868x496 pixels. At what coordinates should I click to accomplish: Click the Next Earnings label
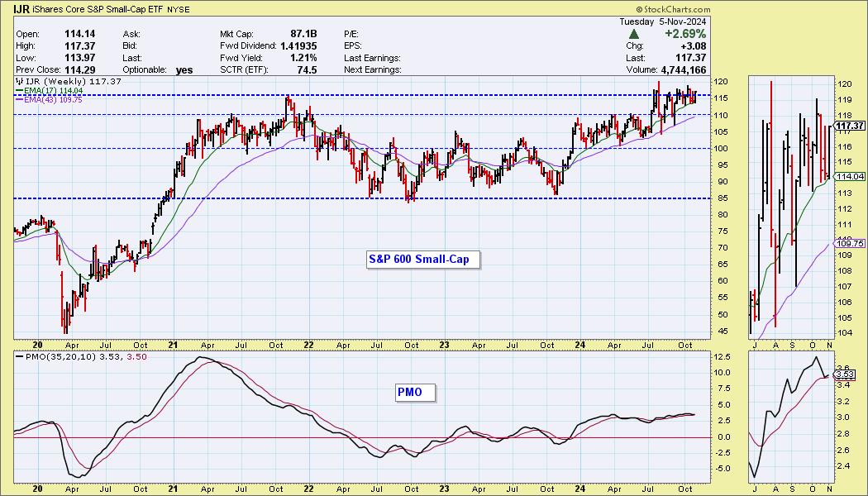373,70
